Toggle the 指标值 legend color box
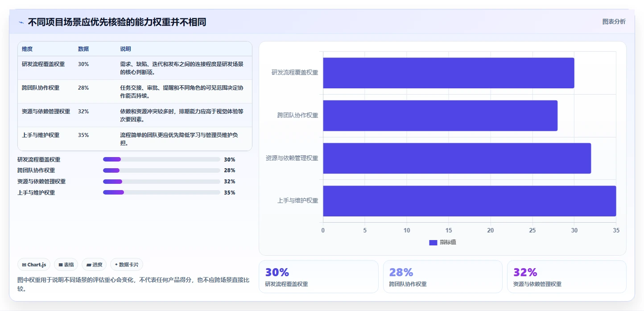This screenshot has height=311, width=644. tap(433, 242)
